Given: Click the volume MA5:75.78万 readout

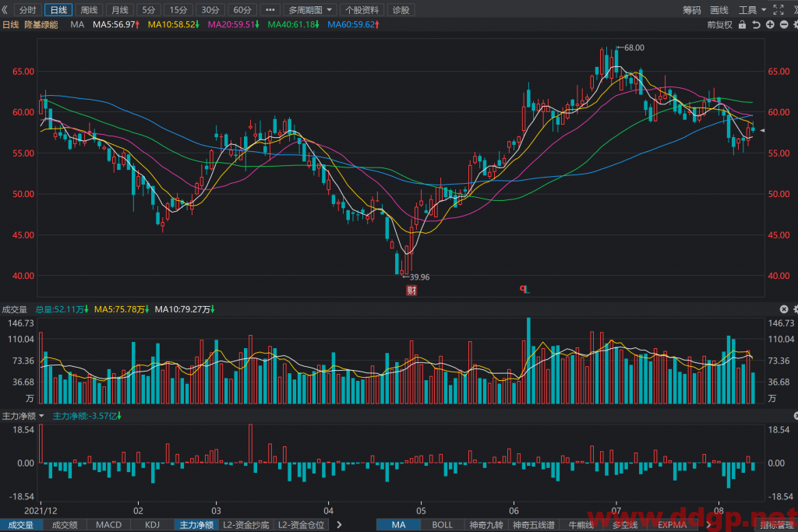Looking at the screenshot, I should [122, 309].
